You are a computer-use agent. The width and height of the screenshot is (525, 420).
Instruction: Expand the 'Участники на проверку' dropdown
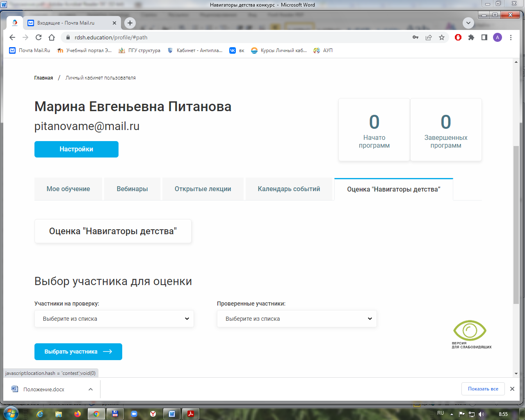click(x=114, y=319)
